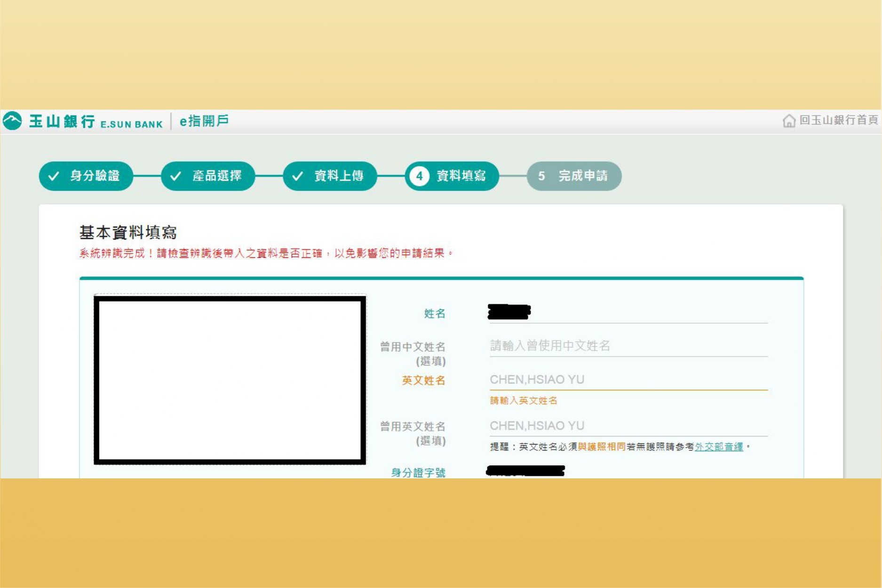Click the 英文姓名 input field
Viewport: 882px width, 588px height.
pos(628,380)
